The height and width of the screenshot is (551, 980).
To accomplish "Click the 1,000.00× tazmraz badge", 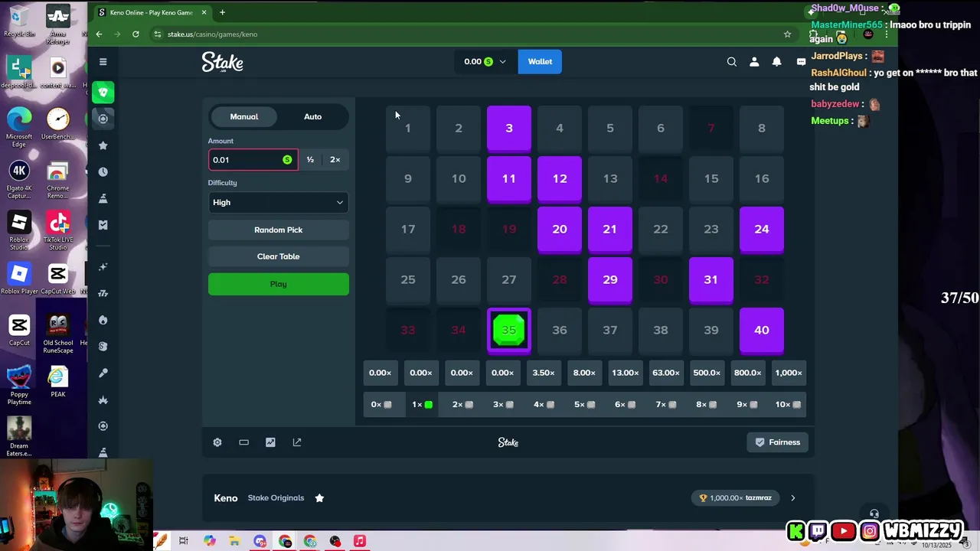I will [x=735, y=498].
